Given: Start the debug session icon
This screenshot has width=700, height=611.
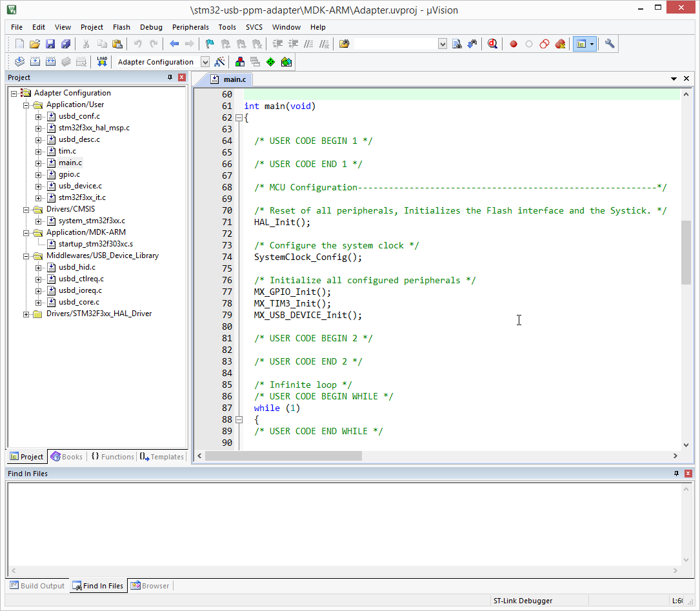Looking at the screenshot, I should pos(492,44).
